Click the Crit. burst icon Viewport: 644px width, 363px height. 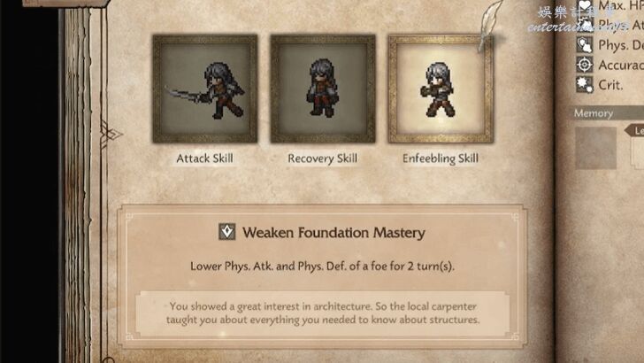pos(585,85)
